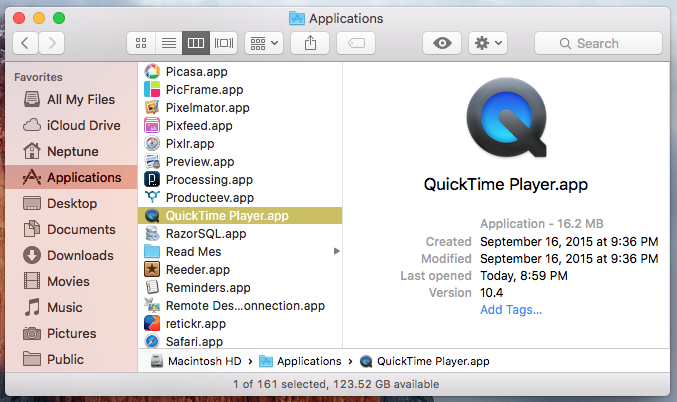Open Downloads in sidebar

71,255
